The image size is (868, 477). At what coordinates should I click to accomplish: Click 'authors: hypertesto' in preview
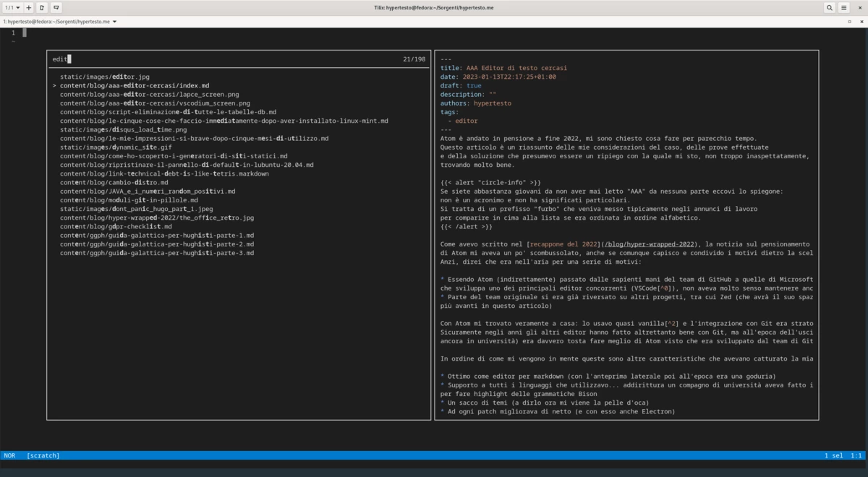click(x=475, y=103)
